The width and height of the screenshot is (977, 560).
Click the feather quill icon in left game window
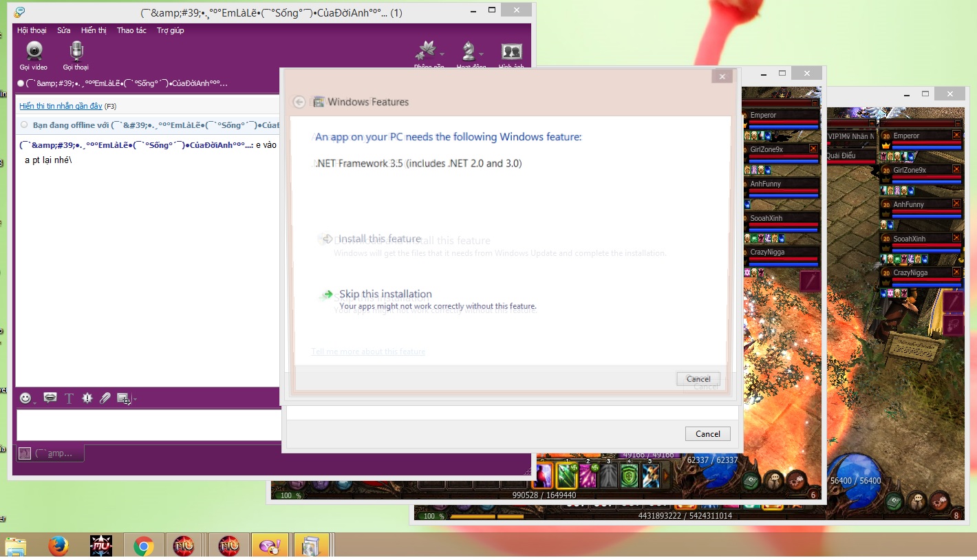(810, 281)
